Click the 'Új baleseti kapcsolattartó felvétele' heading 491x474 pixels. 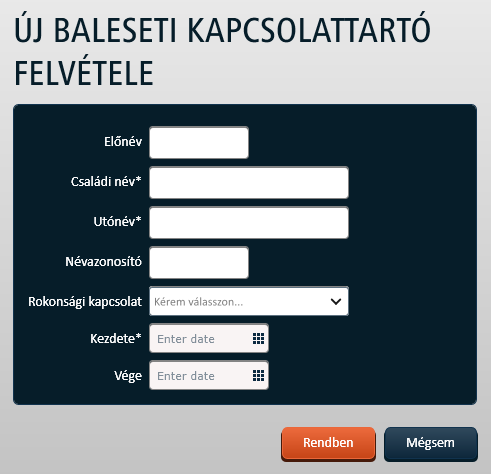click(x=222, y=51)
